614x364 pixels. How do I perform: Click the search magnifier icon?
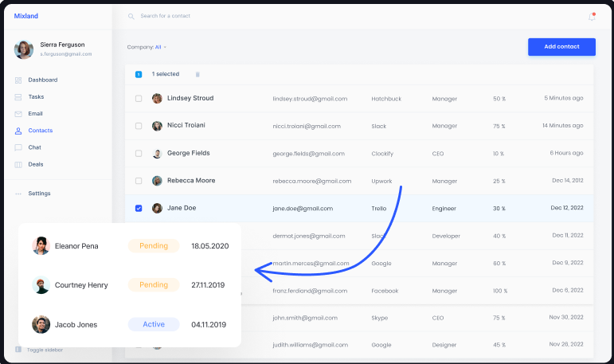click(131, 16)
